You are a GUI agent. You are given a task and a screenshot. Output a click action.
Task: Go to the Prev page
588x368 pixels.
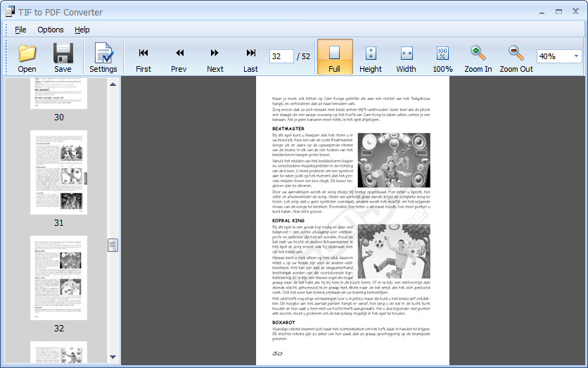[x=179, y=57]
